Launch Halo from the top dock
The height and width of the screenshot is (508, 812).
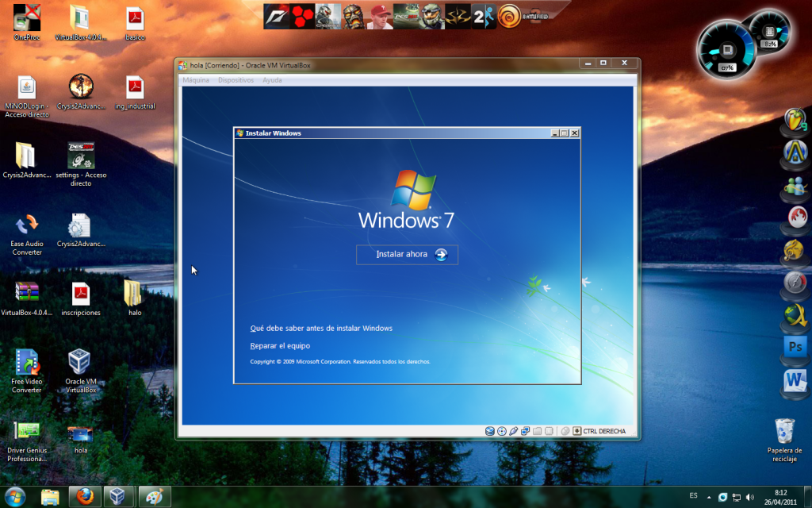coord(431,17)
